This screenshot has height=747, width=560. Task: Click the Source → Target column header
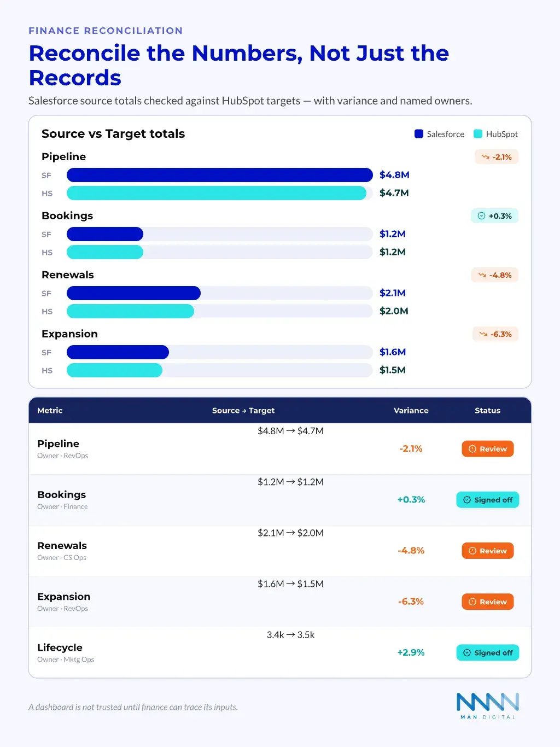[x=243, y=410]
